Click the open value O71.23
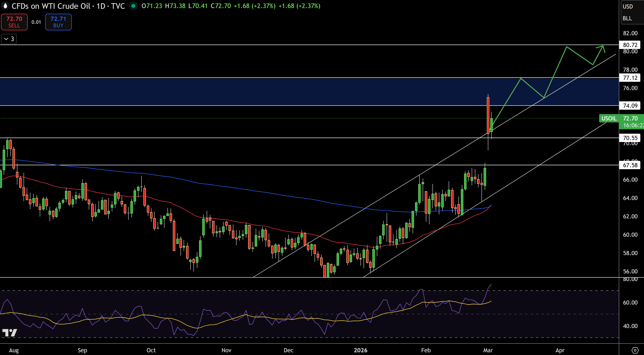 [152, 6]
